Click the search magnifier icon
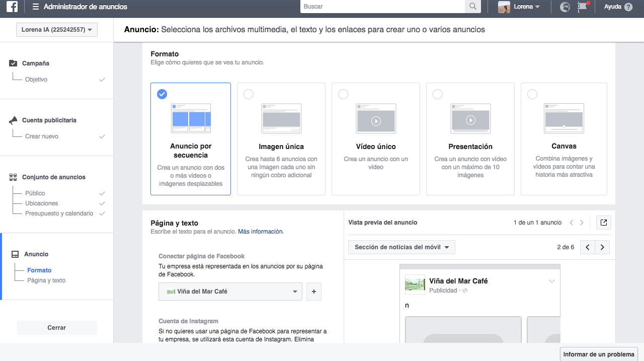The height and width of the screenshot is (361, 644). [473, 7]
